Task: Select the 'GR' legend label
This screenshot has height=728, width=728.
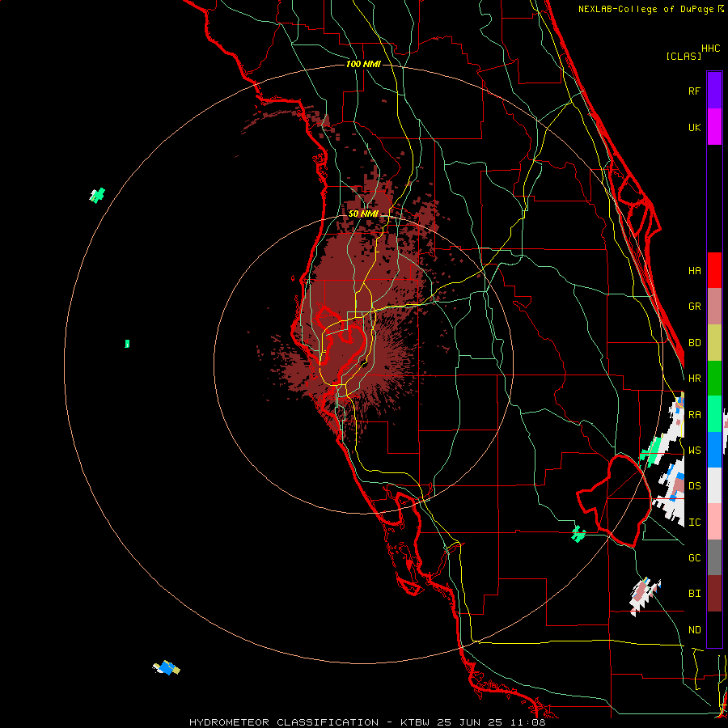Action: 694,307
